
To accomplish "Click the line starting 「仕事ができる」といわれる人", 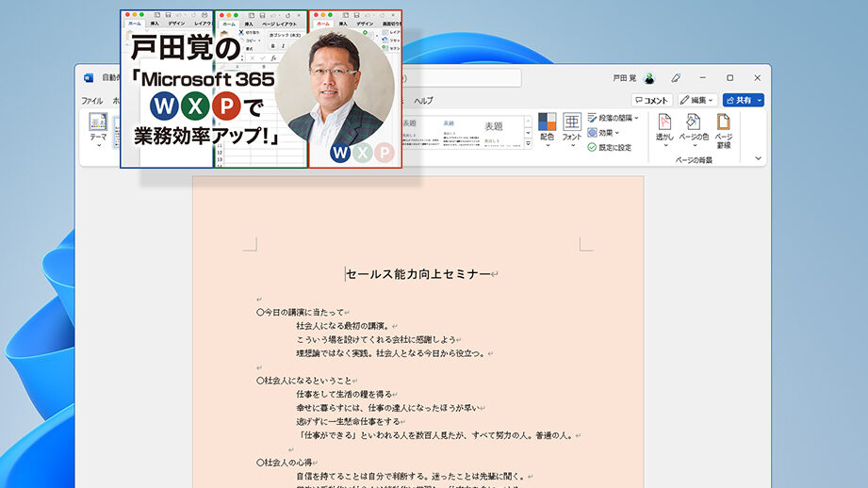I will tap(435, 435).
